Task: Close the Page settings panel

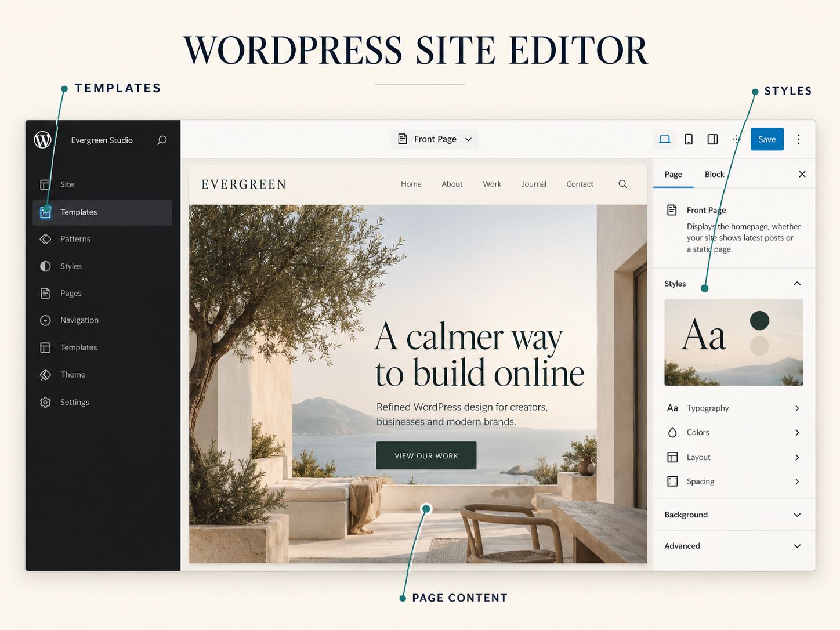Action: point(802,174)
